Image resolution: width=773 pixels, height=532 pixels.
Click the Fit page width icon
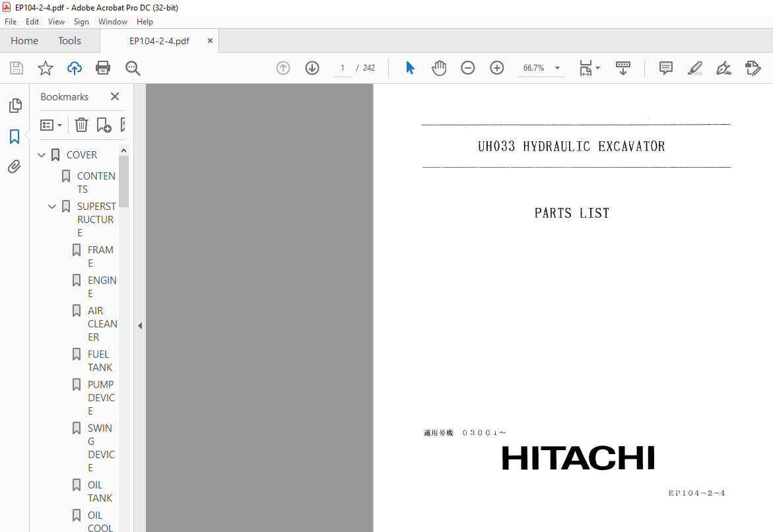(x=585, y=68)
